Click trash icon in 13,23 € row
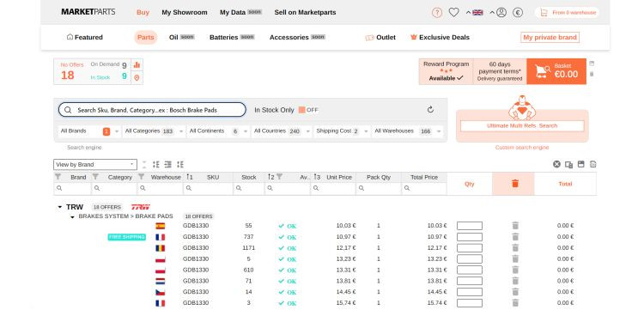The image size is (644, 310). 515,259
